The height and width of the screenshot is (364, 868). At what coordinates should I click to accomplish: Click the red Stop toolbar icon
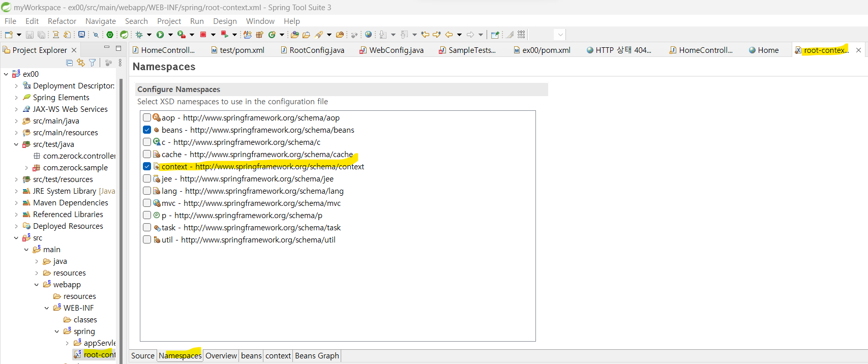[203, 35]
